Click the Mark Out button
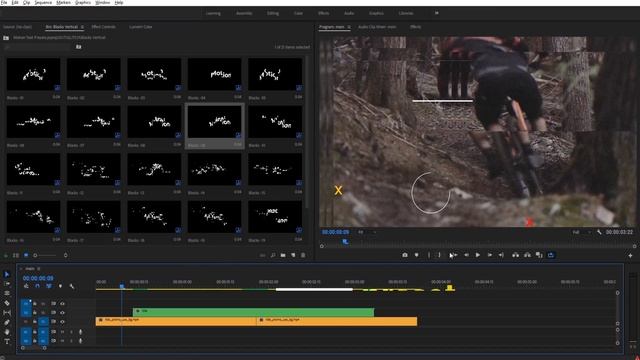The image size is (640, 360). tap(439, 255)
